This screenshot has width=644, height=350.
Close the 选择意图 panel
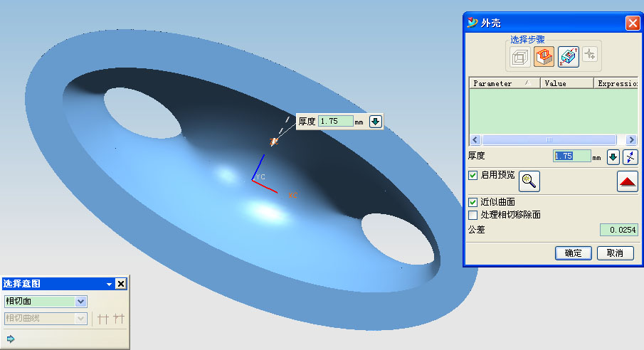(121, 284)
